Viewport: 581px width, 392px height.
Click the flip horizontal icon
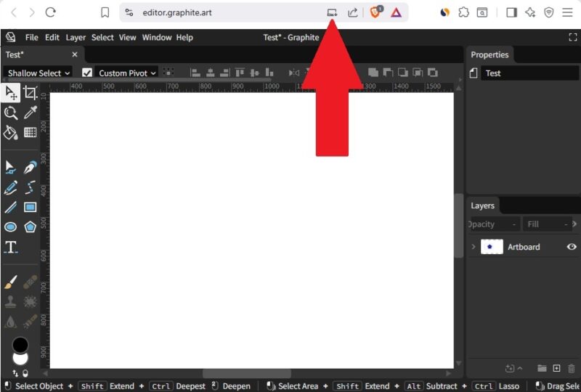294,73
